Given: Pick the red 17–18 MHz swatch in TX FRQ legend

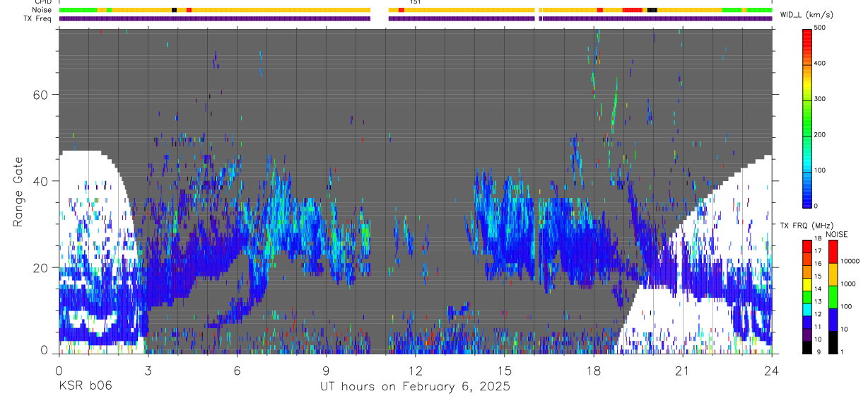Looking at the screenshot, I should (807, 245).
